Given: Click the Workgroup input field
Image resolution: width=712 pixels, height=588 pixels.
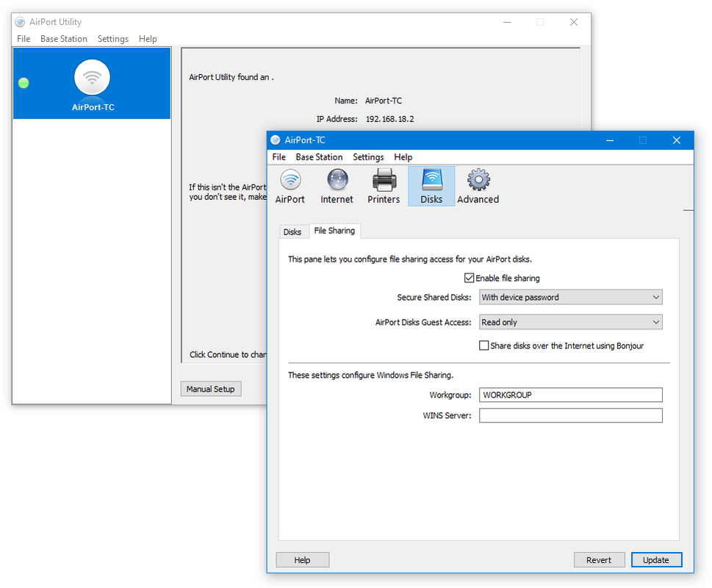Looking at the screenshot, I should click(571, 395).
